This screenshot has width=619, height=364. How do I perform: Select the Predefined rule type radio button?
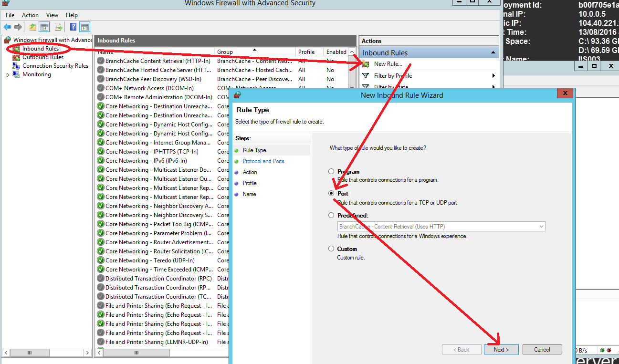point(331,216)
